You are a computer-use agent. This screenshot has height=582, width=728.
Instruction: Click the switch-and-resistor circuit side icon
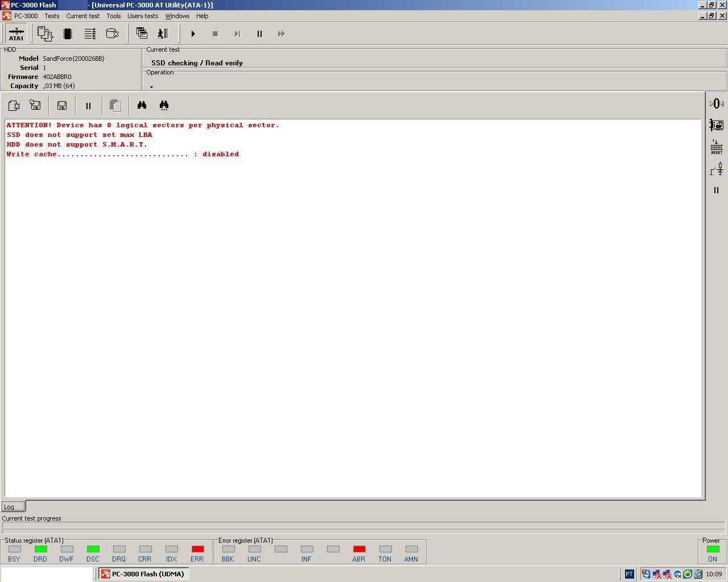(717, 169)
